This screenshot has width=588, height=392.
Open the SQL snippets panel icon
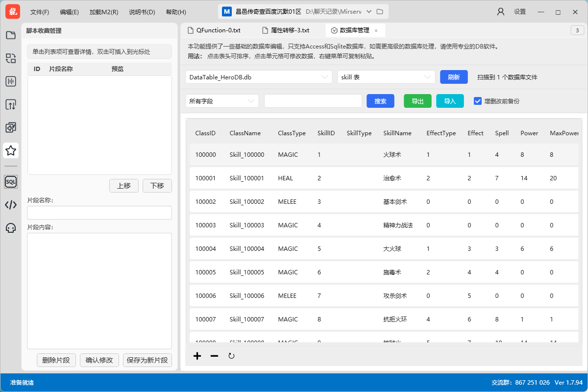[11, 182]
